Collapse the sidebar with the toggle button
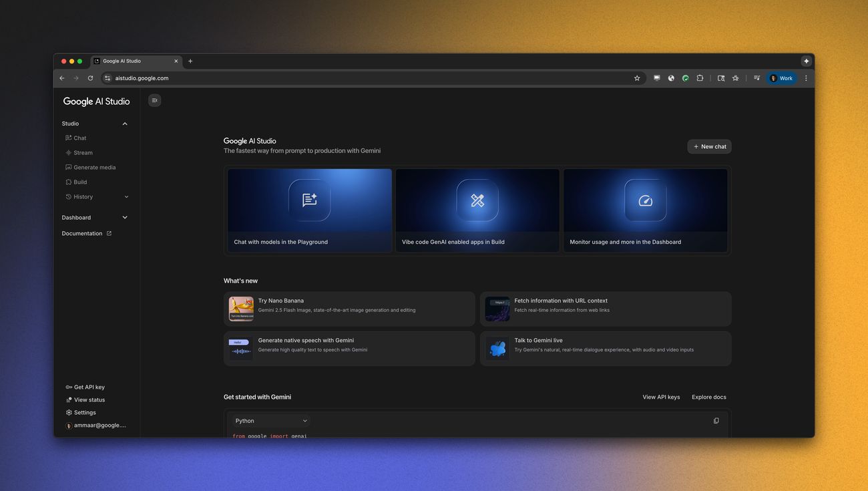This screenshot has height=491, width=868. pos(154,100)
